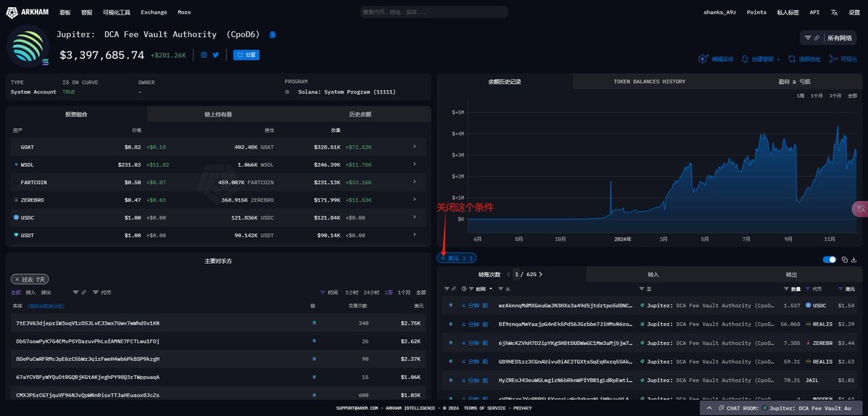Select the 全部 direction filter in counterparties
The width and height of the screenshot is (868, 416).
[x=15, y=292]
